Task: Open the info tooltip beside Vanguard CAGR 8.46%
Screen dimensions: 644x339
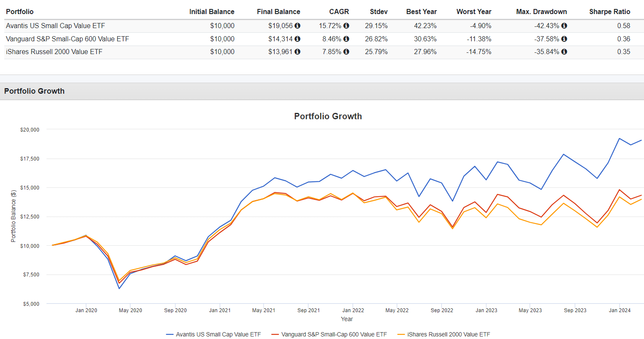Action: 346,39
